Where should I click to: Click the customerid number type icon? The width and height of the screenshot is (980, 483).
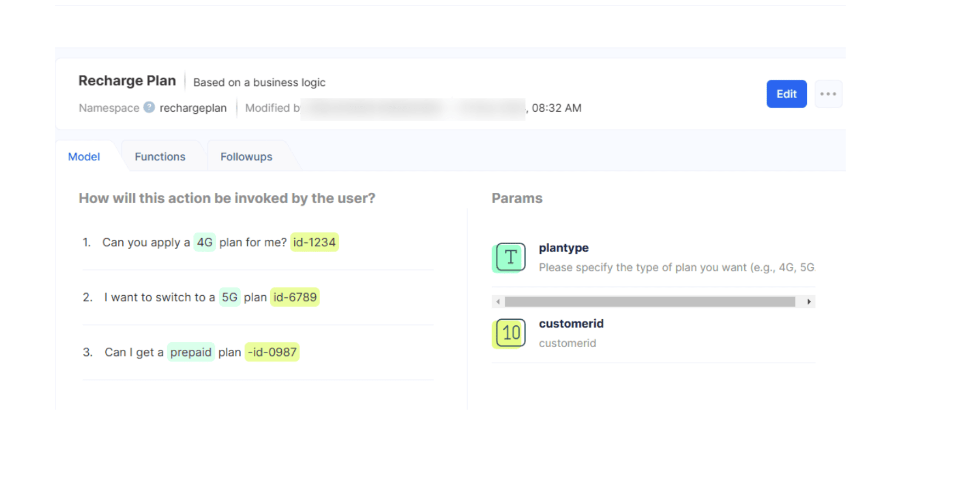(510, 333)
